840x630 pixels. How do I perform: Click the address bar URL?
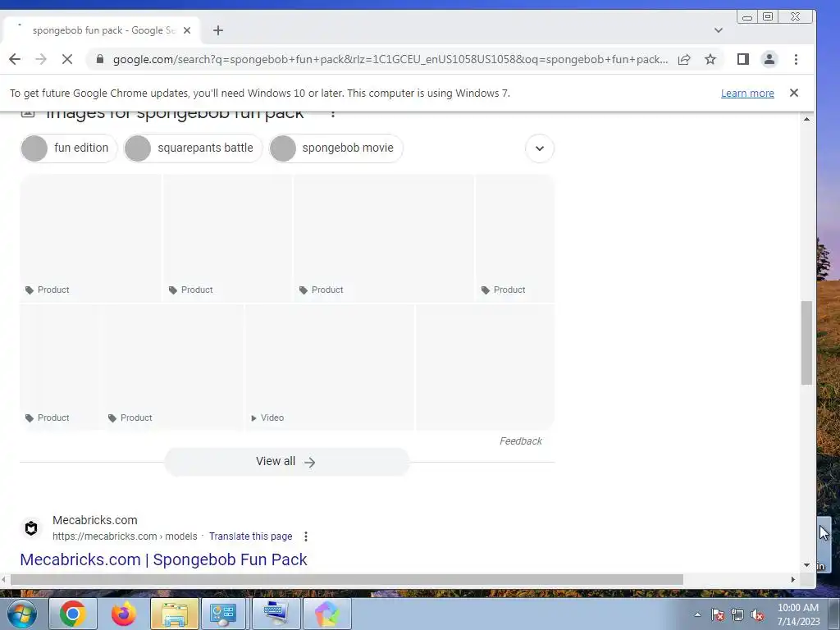pos(390,59)
